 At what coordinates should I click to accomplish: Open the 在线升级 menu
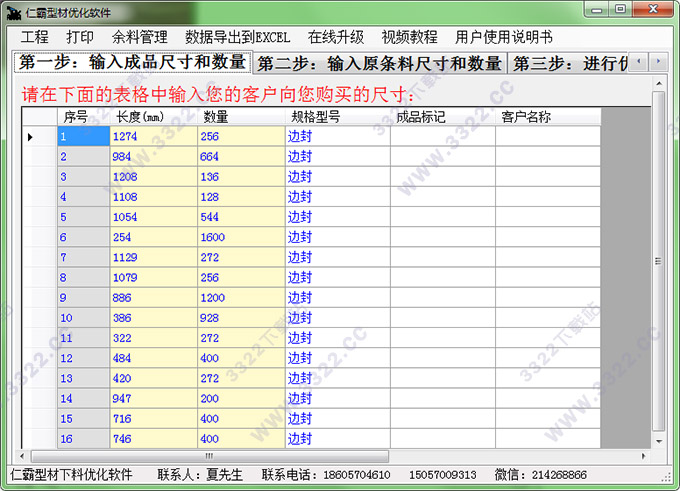[x=336, y=37]
